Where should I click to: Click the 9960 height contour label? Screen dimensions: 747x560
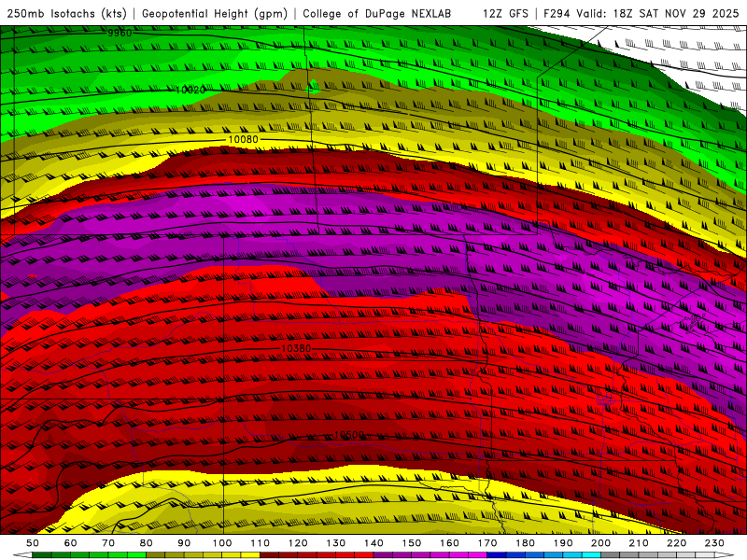pos(120,33)
